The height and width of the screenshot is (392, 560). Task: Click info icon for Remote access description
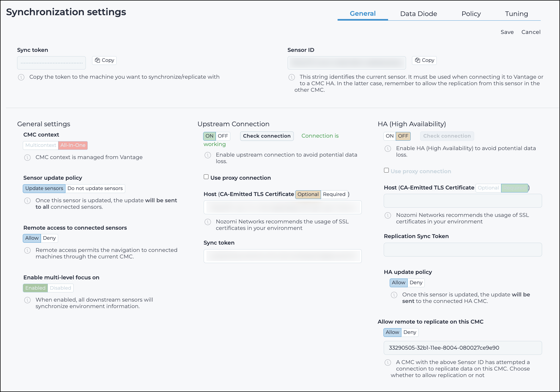click(x=27, y=251)
